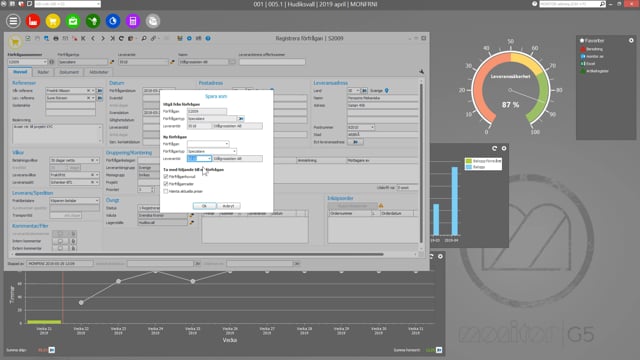Open the hamburger main menu
Screen dimensions: 640x360
click(13, 21)
